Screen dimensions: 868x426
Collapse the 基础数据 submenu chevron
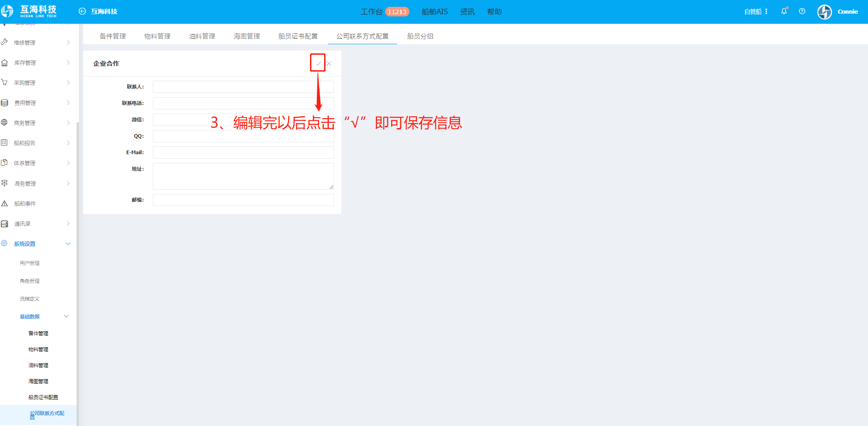click(x=67, y=316)
